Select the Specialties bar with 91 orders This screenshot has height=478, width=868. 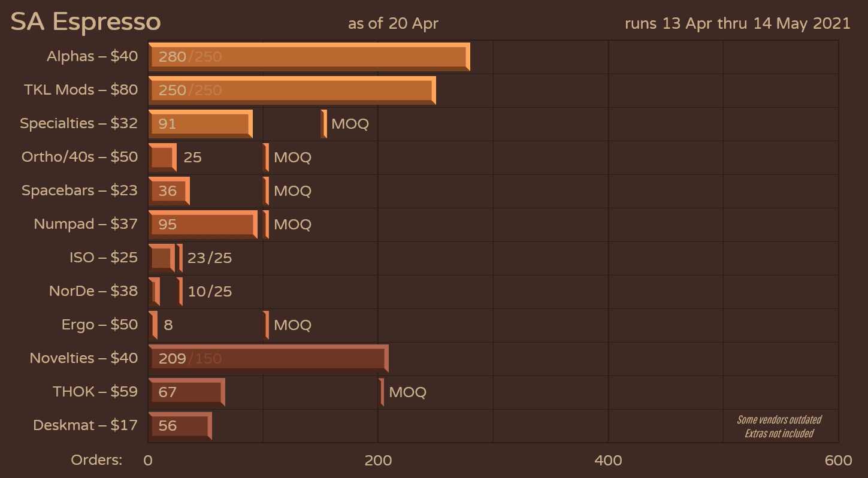tap(200, 124)
